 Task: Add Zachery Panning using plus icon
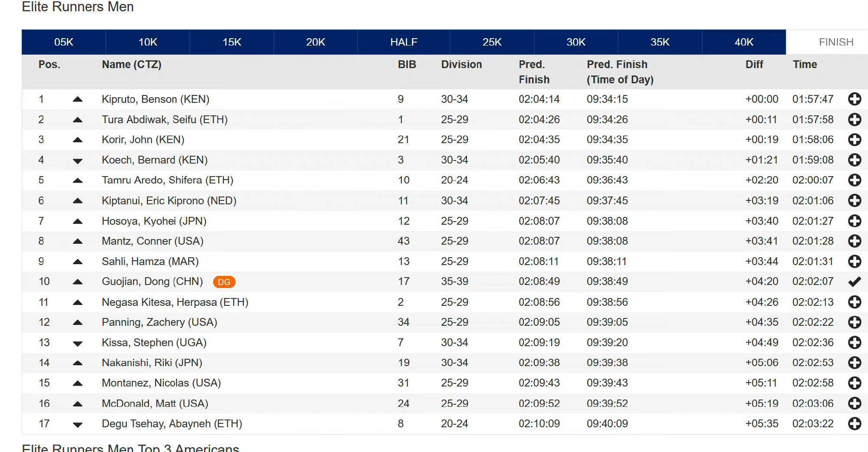click(x=854, y=322)
